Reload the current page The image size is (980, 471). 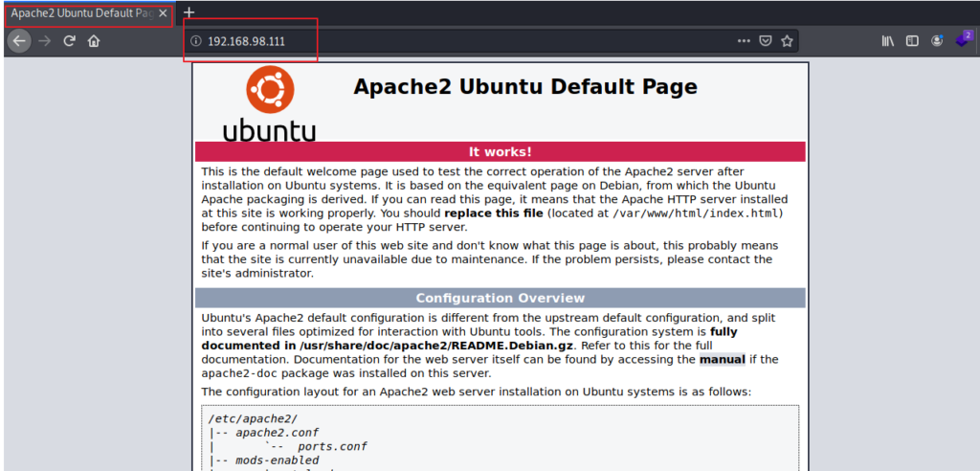click(x=69, y=41)
